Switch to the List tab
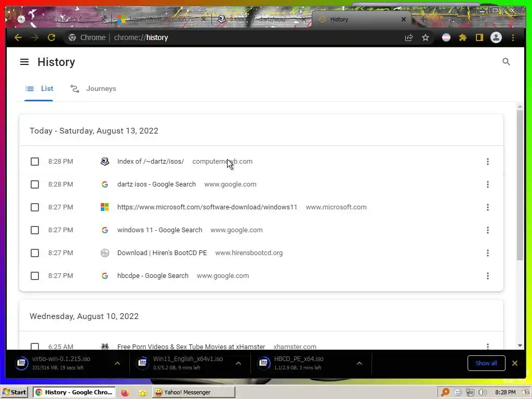 pyautogui.click(x=38, y=89)
